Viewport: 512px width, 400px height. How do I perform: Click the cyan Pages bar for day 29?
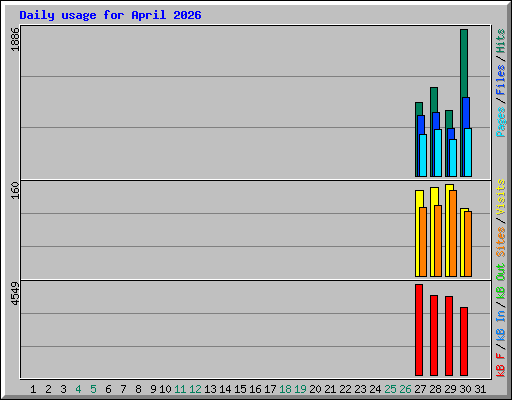click(x=453, y=158)
